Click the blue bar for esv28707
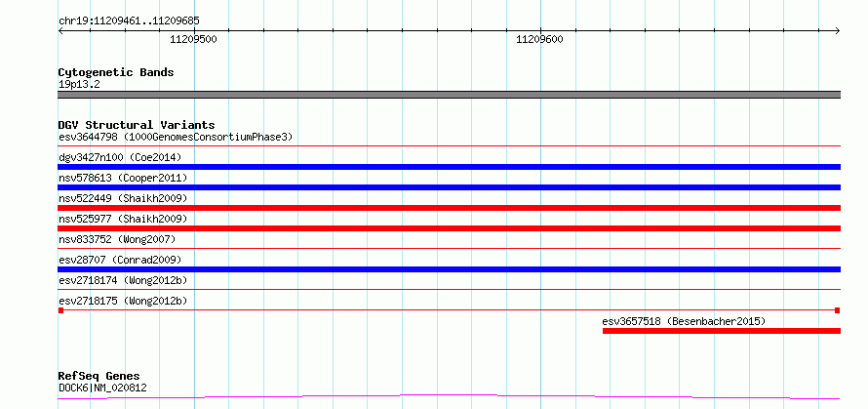 point(449,269)
